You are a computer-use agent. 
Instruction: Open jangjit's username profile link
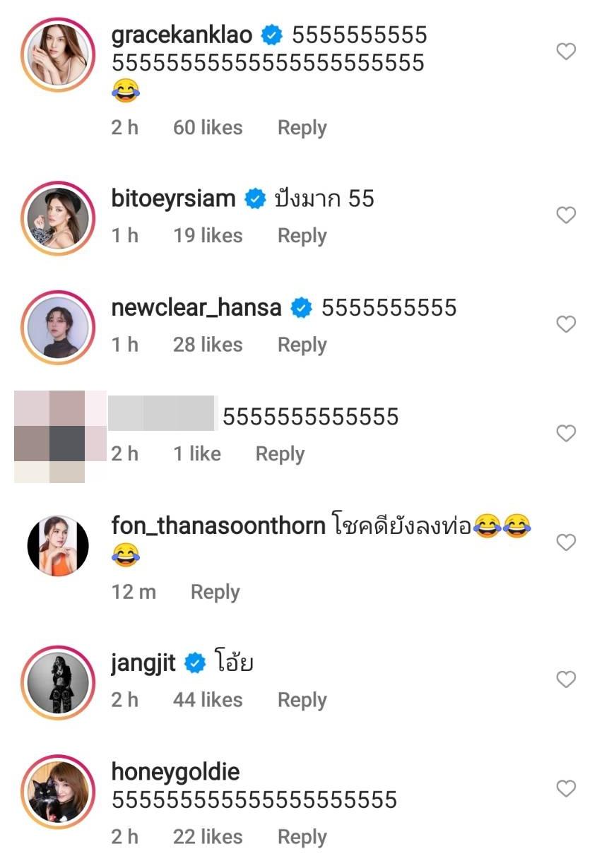point(143,664)
